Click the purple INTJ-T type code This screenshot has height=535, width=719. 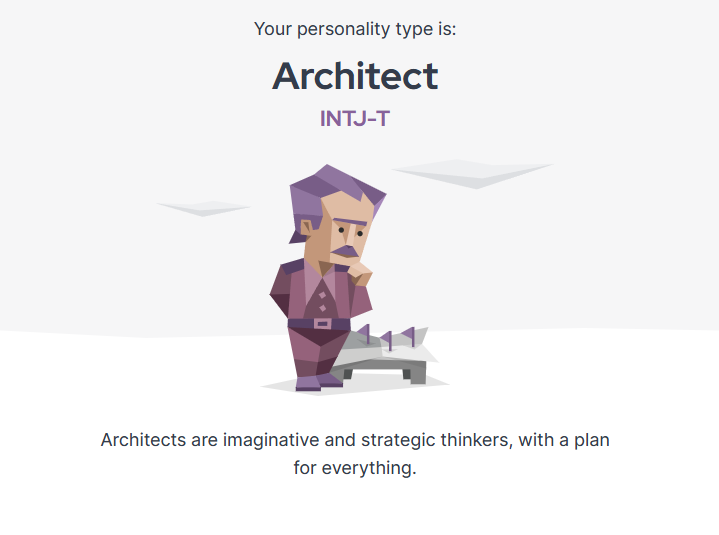pyautogui.click(x=355, y=119)
